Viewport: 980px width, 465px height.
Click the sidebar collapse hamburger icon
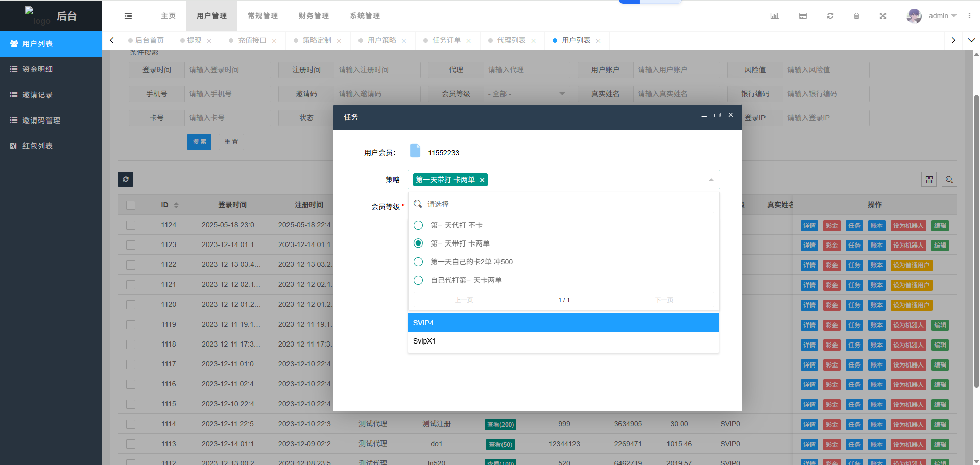coord(128,16)
